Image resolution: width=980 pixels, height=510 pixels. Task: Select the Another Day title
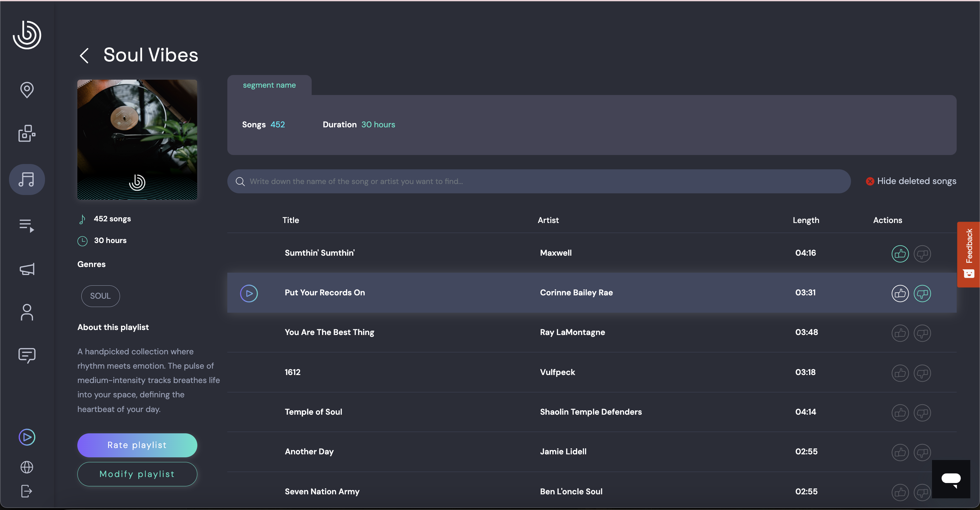click(309, 452)
